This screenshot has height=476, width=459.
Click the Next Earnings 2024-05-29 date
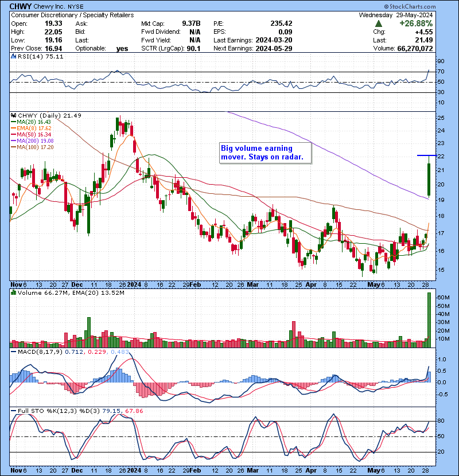pyautogui.click(x=274, y=48)
